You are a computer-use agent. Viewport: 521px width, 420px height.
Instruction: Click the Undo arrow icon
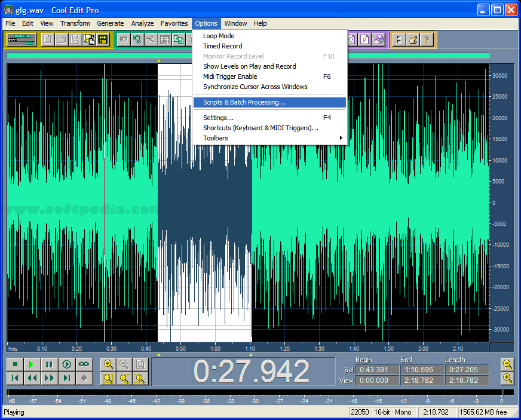coord(124,39)
